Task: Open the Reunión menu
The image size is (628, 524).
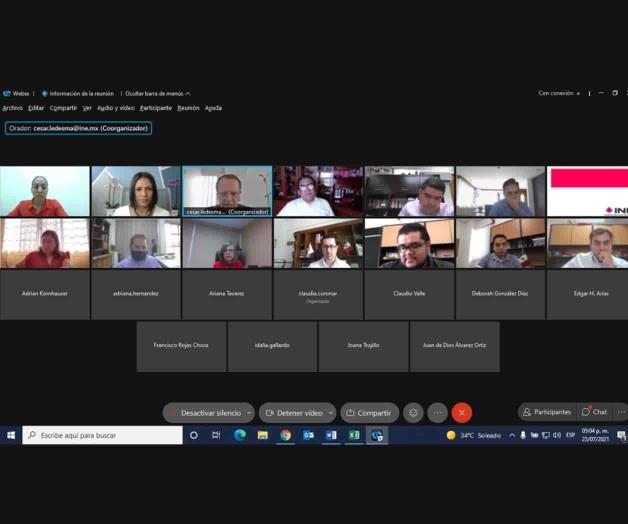Action: coord(188,108)
